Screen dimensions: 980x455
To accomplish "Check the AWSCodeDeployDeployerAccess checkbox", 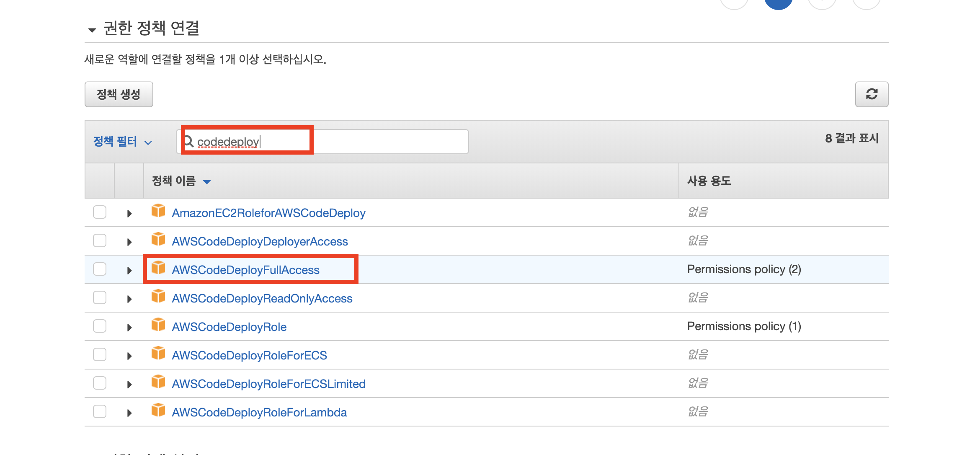I will [x=100, y=240].
